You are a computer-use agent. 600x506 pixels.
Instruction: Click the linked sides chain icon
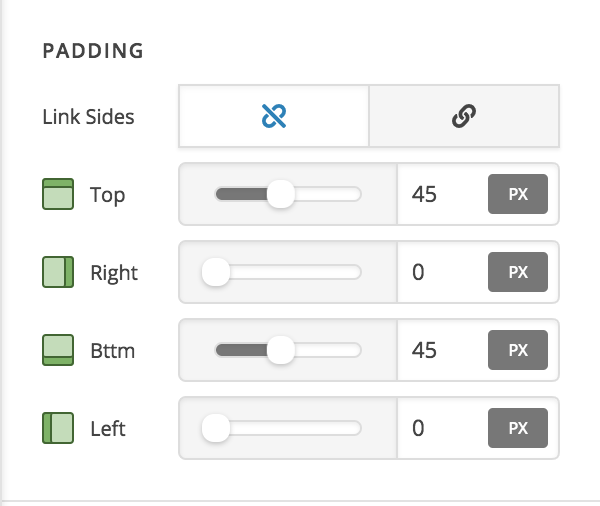[463, 117]
